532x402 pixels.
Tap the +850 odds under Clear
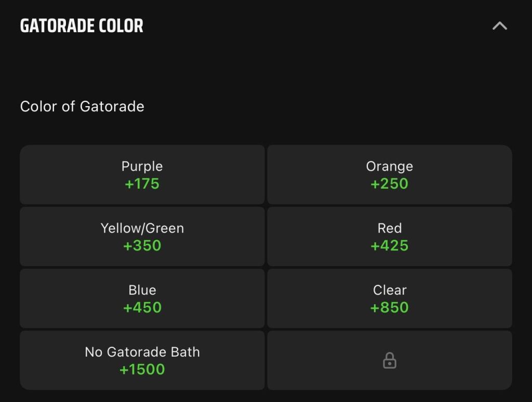click(390, 307)
